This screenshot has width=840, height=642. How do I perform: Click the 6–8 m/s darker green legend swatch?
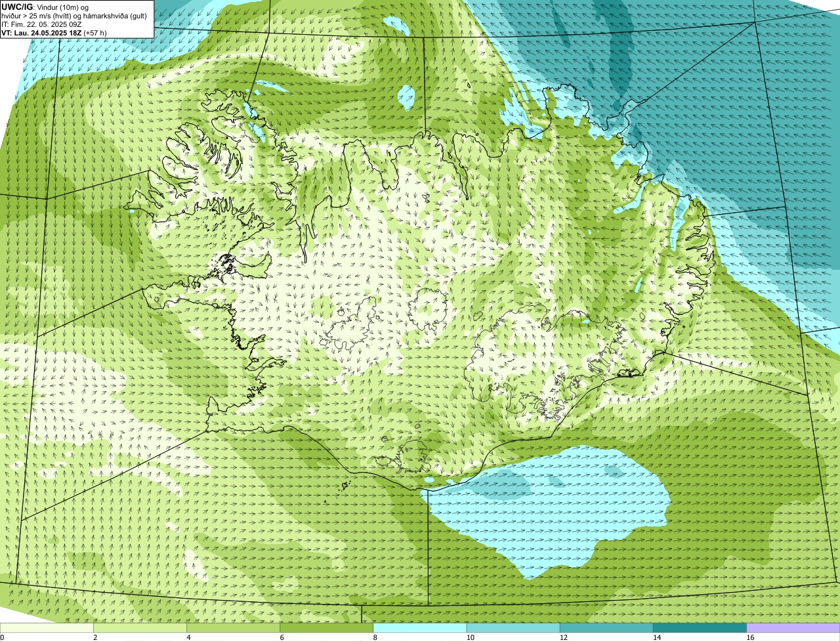[x=327, y=628]
